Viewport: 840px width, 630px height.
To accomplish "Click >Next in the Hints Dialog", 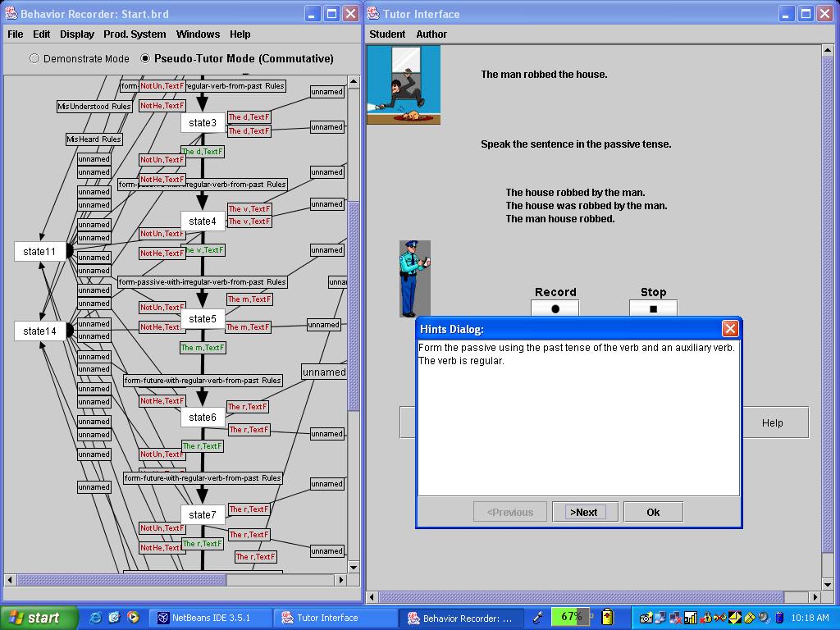I will click(584, 512).
